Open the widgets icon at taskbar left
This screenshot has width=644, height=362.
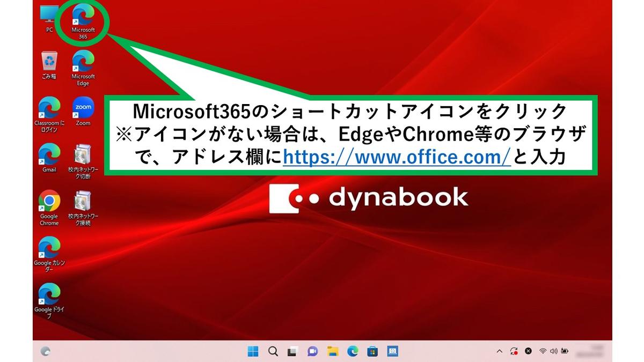[x=46, y=351]
